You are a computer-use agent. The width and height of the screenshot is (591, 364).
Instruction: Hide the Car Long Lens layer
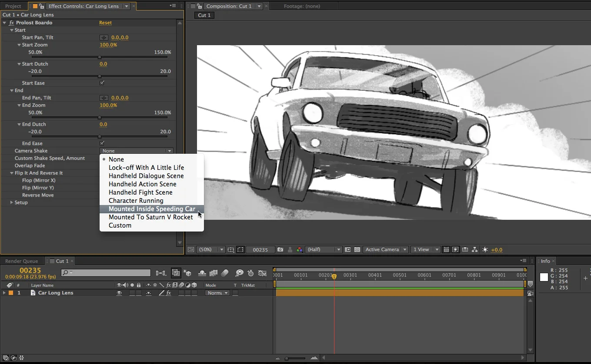(x=119, y=293)
